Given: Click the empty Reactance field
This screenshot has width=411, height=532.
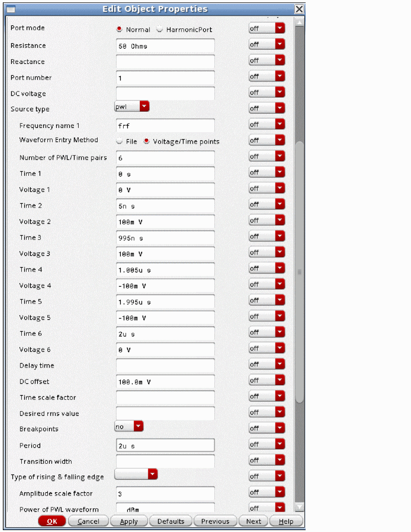Looking at the screenshot, I should coord(165,62).
